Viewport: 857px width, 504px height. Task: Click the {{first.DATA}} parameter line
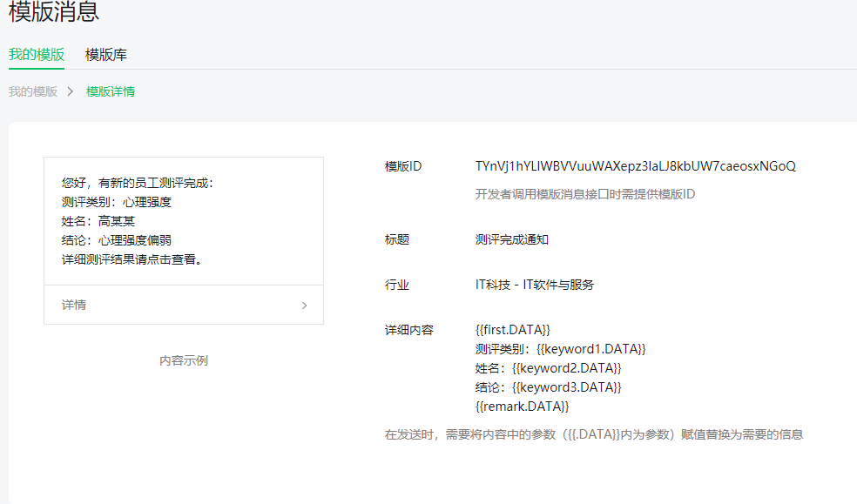click(513, 330)
